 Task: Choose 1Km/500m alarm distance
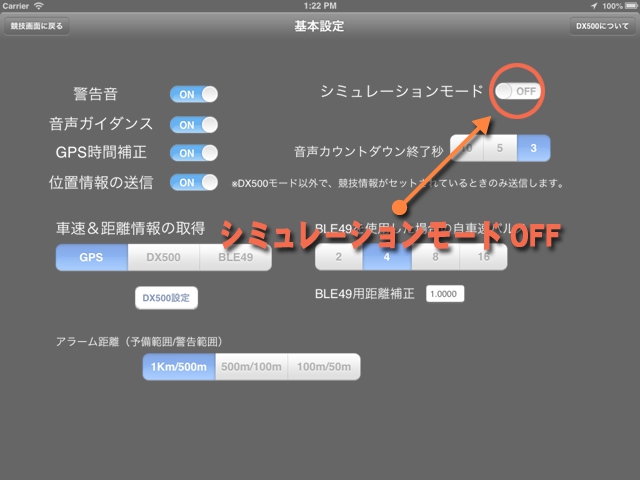tap(179, 367)
